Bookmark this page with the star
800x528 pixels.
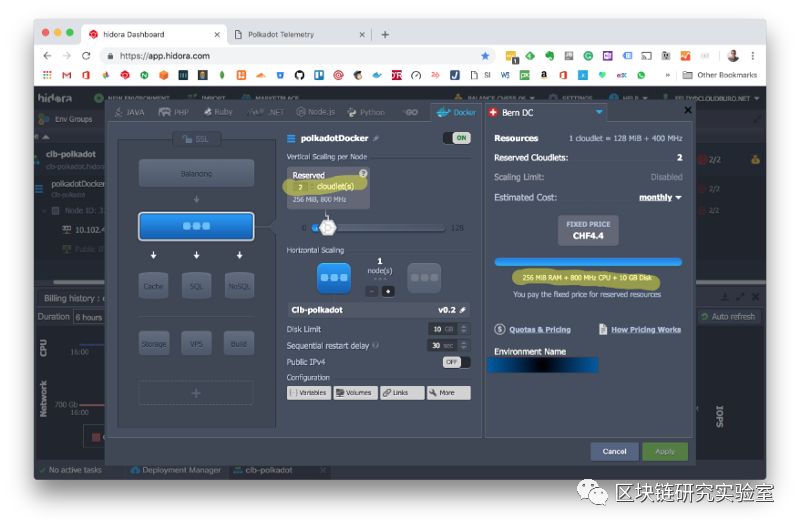click(485, 56)
